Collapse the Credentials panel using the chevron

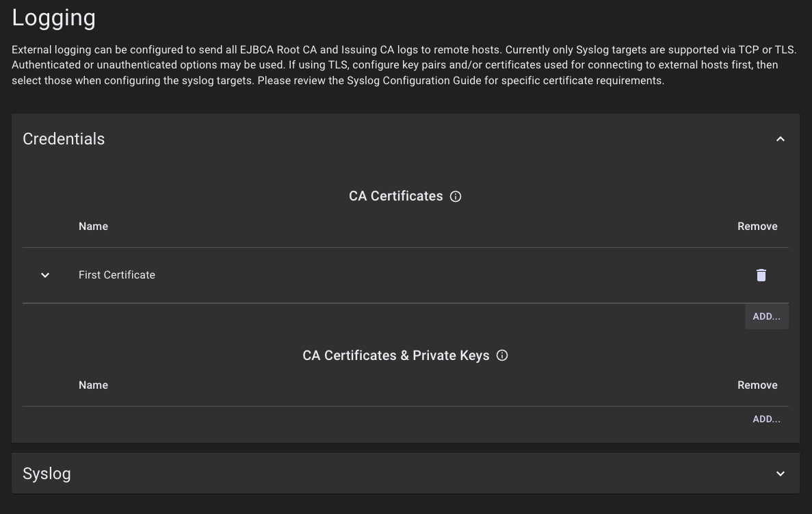coord(780,139)
